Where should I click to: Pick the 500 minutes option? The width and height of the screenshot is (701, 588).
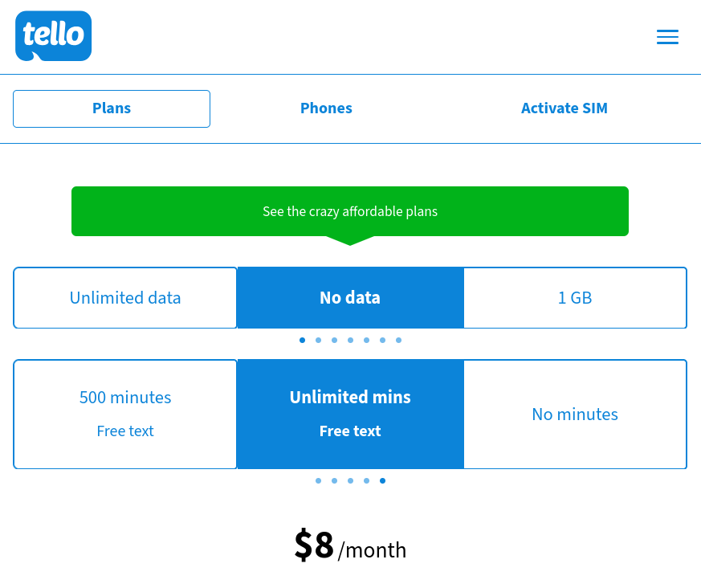click(125, 414)
